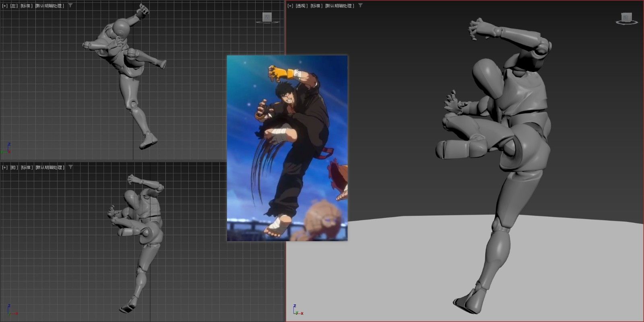Image resolution: width=644 pixels, height=322 pixels.
Task: Open the [+] menu in the Front (前) viewport
Action: coord(5,167)
